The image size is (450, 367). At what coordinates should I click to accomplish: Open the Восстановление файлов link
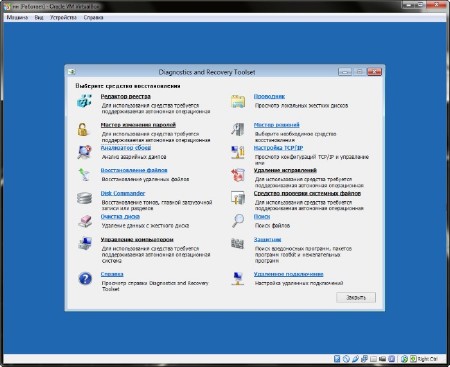(134, 170)
